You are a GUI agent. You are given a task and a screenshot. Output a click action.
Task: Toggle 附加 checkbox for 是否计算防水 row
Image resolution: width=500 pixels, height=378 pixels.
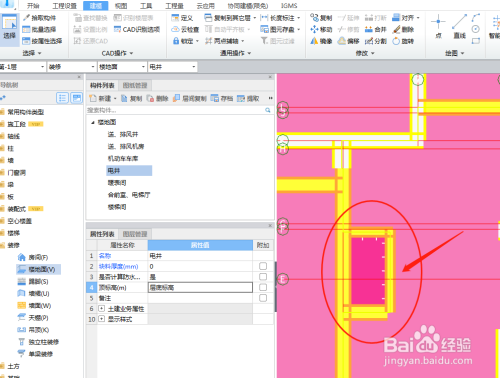(263, 277)
